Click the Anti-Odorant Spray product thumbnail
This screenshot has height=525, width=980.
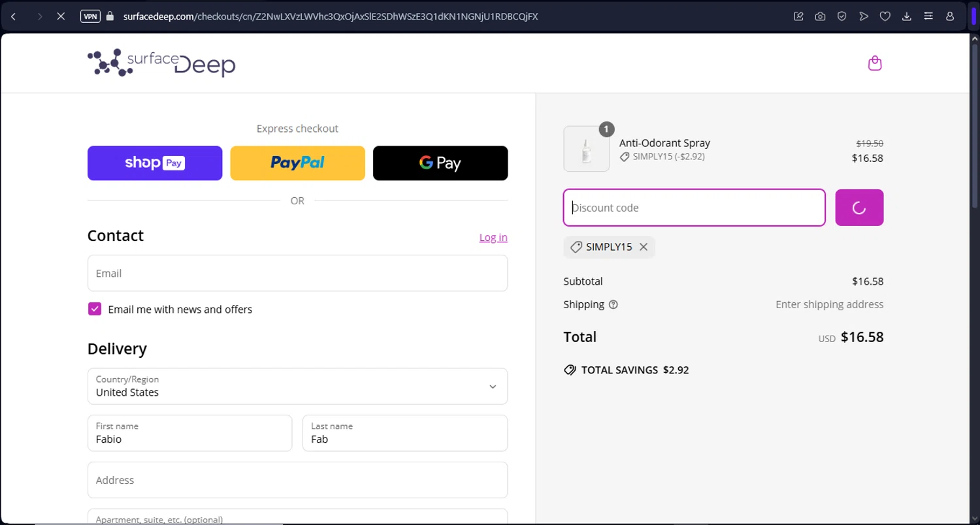587,149
